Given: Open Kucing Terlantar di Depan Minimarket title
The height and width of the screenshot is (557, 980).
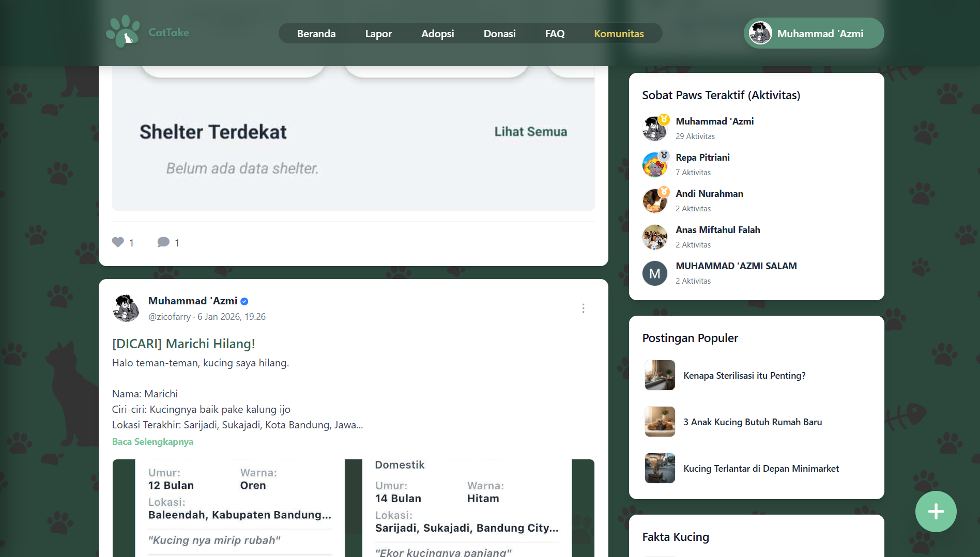Looking at the screenshot, I should coord(761,469).
